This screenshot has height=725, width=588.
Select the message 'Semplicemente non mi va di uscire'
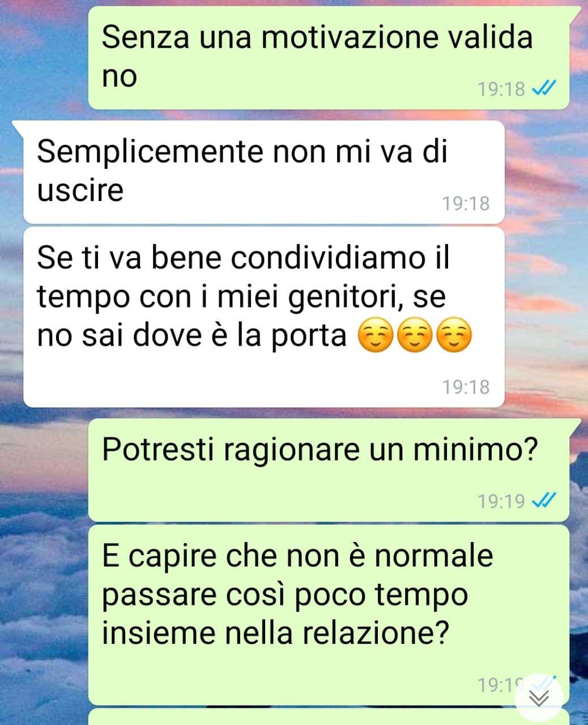tap(264, 172)
